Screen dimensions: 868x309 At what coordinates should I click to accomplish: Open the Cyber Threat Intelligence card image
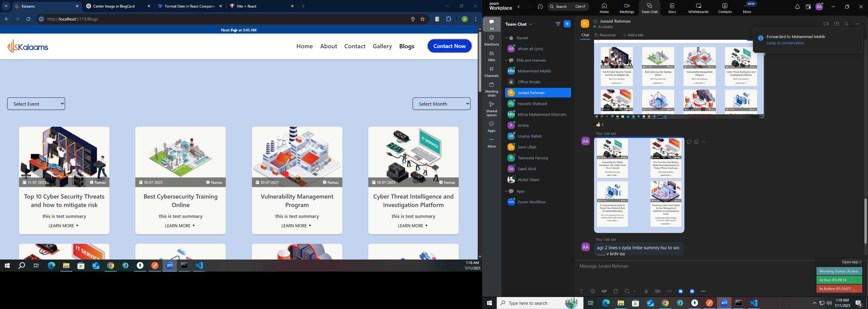click(x=413, y=157)
